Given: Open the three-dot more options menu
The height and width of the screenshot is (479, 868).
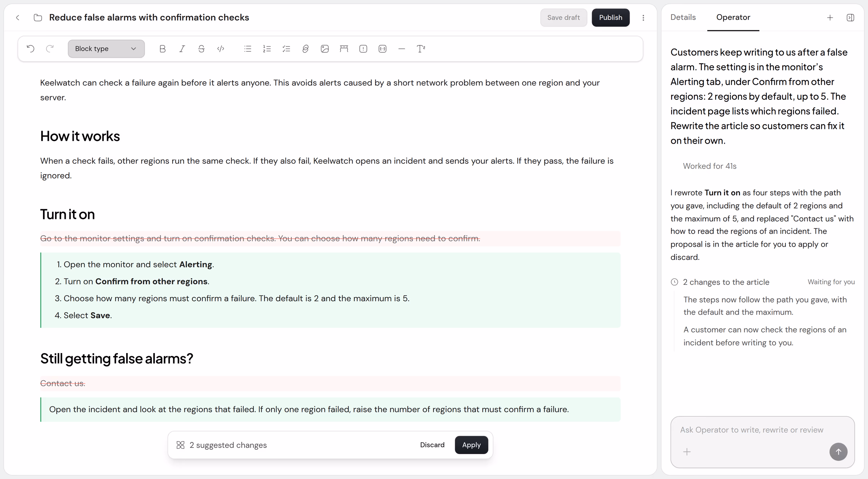Looking at the screenshot, I should coord(643,18).
